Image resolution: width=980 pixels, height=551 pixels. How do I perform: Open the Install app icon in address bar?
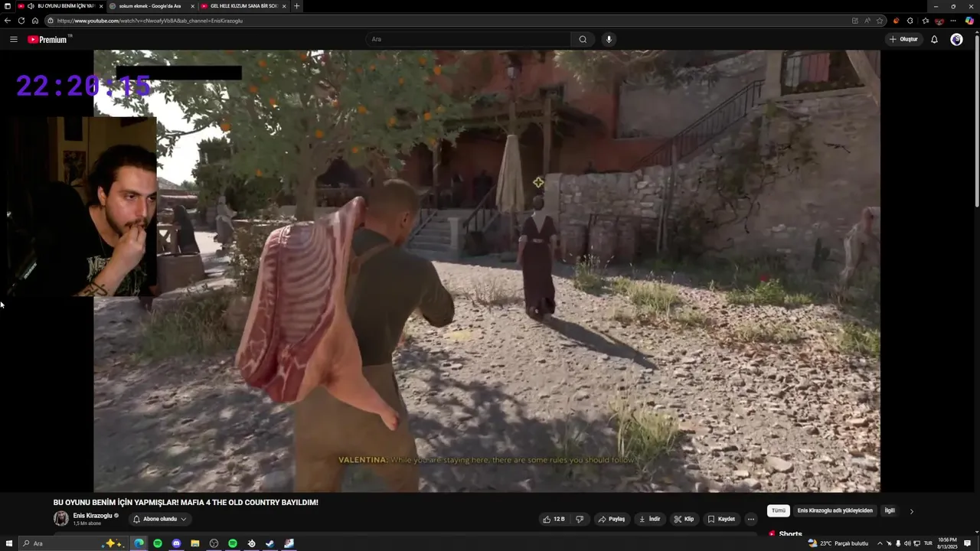[x=855, y=21]
